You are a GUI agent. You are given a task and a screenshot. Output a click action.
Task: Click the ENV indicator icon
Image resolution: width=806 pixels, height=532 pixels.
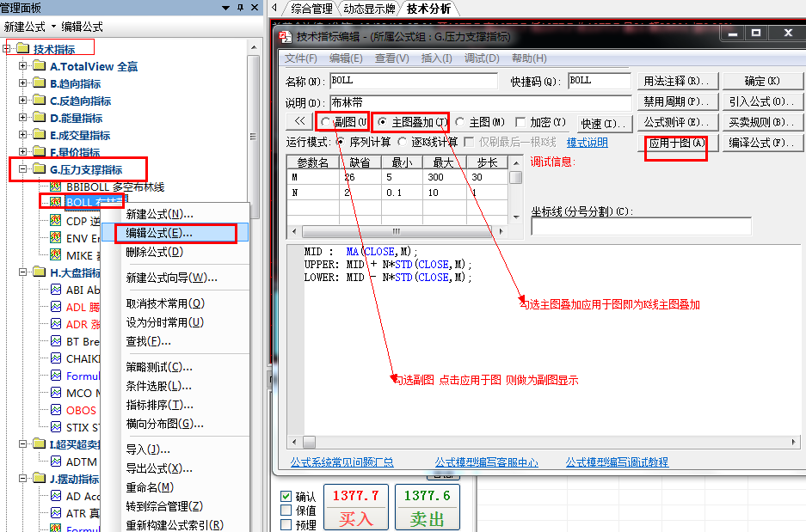[56, 238]
